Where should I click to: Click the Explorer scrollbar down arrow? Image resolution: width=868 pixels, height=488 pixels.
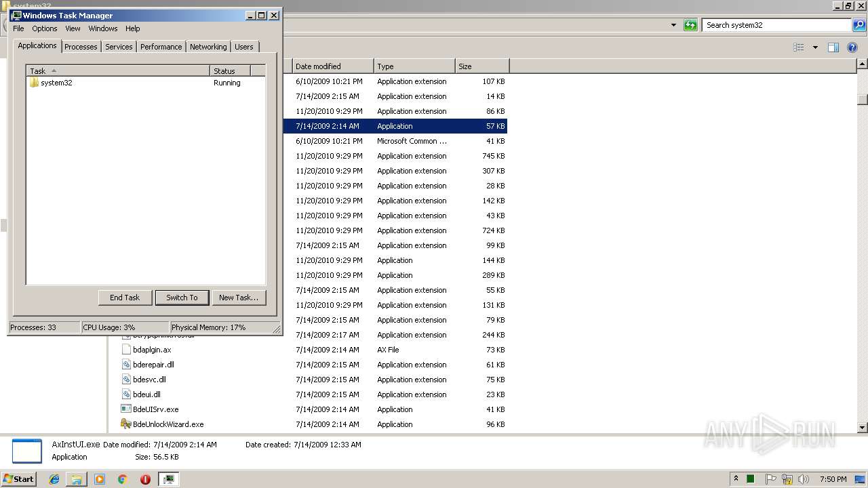tap(863, 428)
